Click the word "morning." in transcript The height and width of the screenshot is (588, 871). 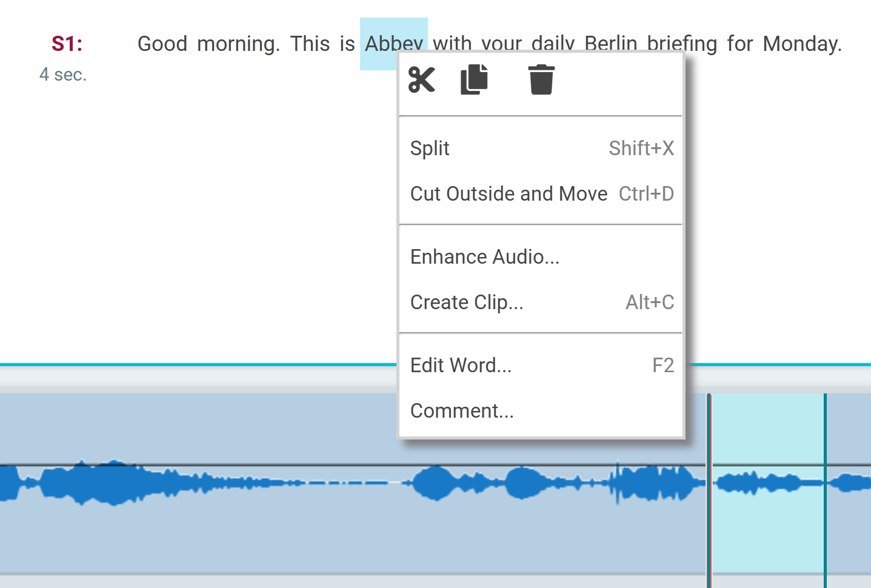[238, 44]
